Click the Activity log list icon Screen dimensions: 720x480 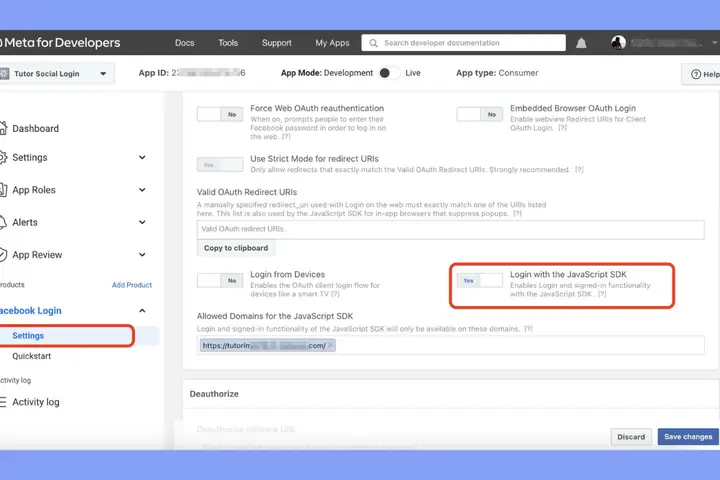coord(3,402)
